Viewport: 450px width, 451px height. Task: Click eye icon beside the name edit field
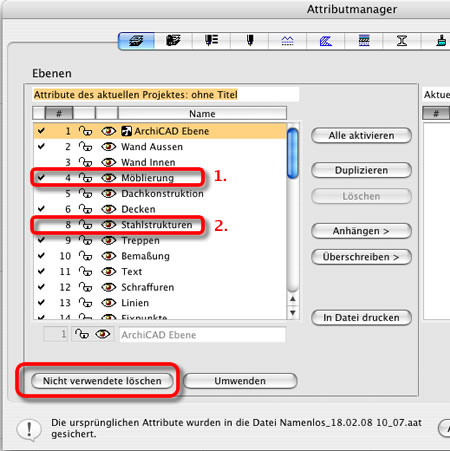point(103,334)
